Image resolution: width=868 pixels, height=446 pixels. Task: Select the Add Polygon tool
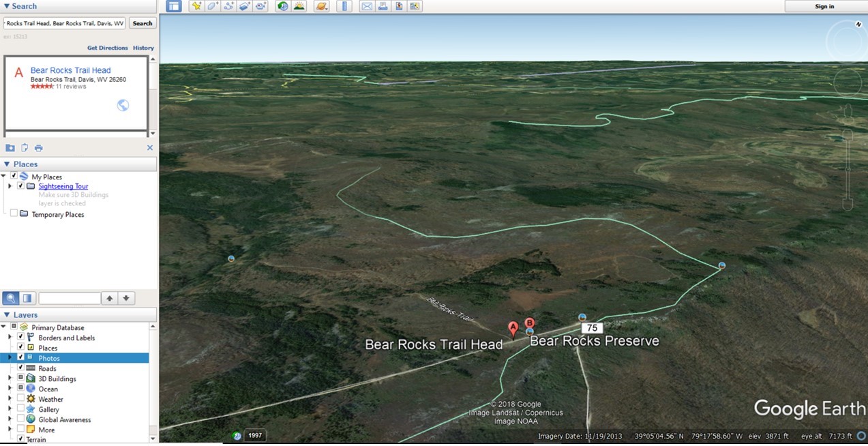(x=213, y=6)
